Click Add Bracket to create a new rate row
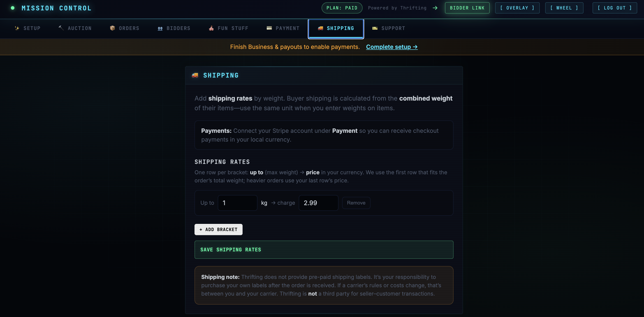The width and height of the screenshot is (644, 317). (x=218, y=229)
